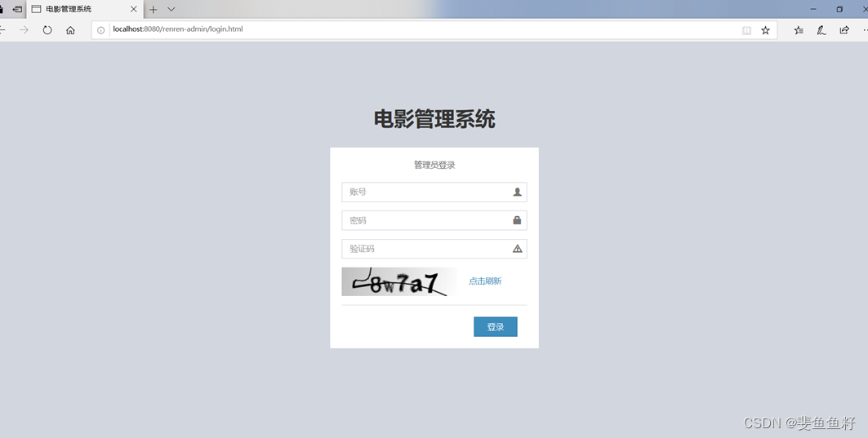Click the warning triangle icon in the 验证码 field

click(517, 249)
